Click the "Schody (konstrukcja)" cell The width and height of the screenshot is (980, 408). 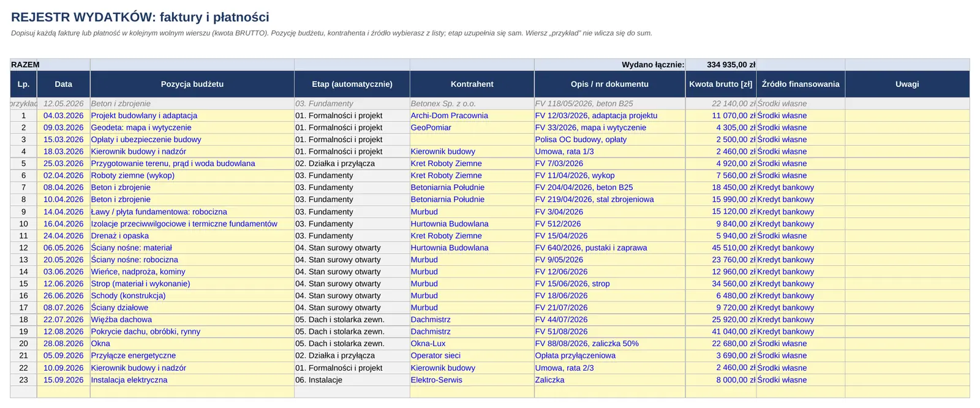tap(192, 295)
